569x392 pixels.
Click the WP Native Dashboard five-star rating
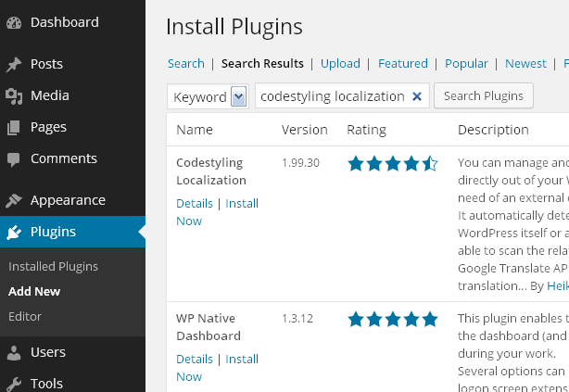click(393, 320)
